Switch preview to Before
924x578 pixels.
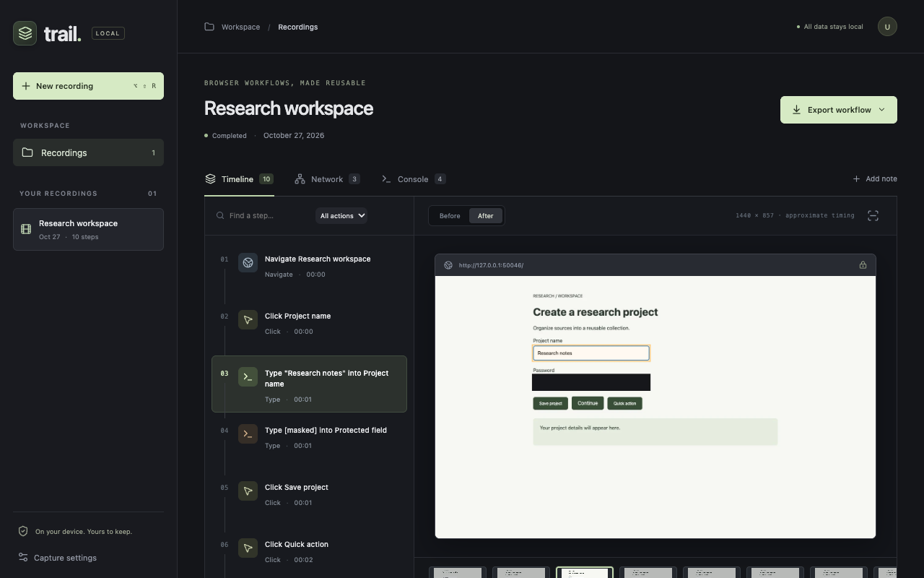pos(450,215)
